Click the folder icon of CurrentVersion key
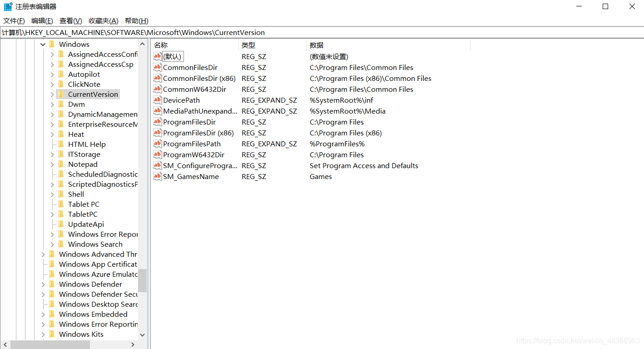 tap(61, 94)
